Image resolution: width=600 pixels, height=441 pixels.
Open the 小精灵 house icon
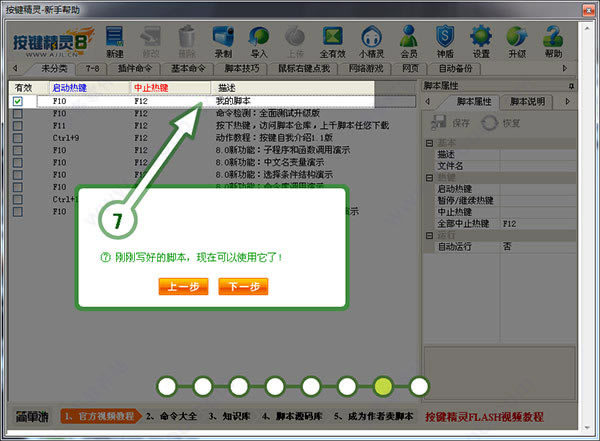(371, 41)
